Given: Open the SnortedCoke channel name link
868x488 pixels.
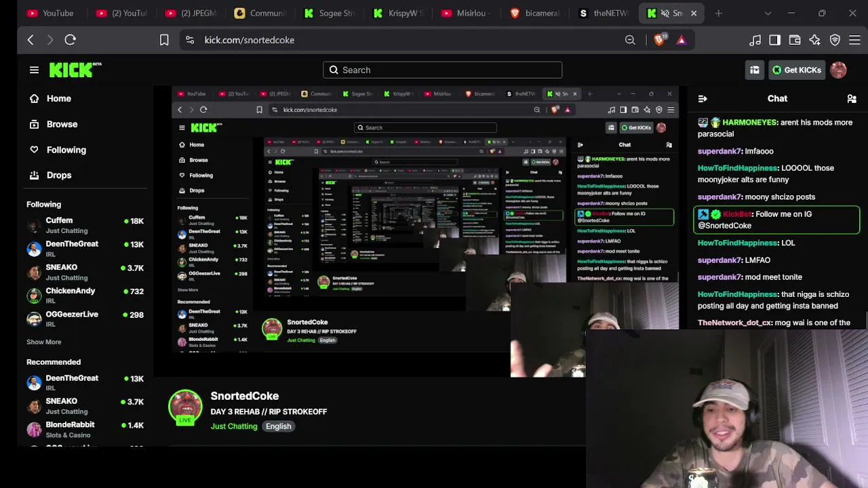Looking at the screenshot, I should [245, 396].
